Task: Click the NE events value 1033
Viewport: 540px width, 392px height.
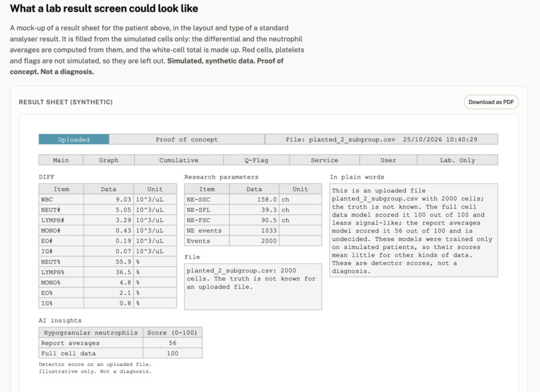Action: pos(254,231)
